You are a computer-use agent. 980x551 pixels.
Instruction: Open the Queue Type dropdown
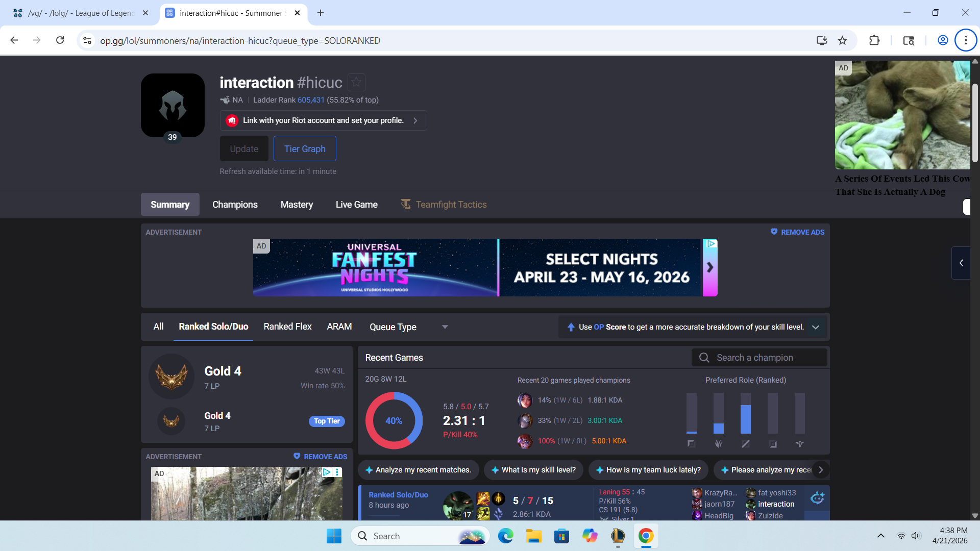point(408,327)
